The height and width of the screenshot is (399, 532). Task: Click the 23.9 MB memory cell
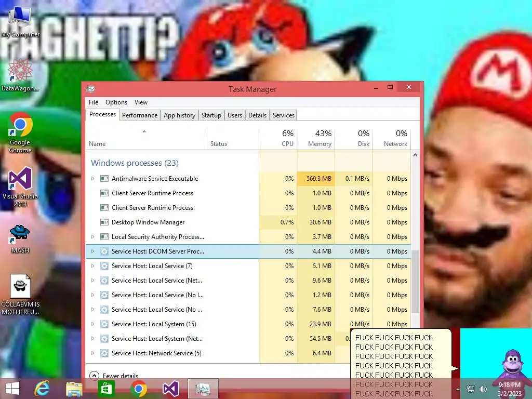[x=316, y=324]
